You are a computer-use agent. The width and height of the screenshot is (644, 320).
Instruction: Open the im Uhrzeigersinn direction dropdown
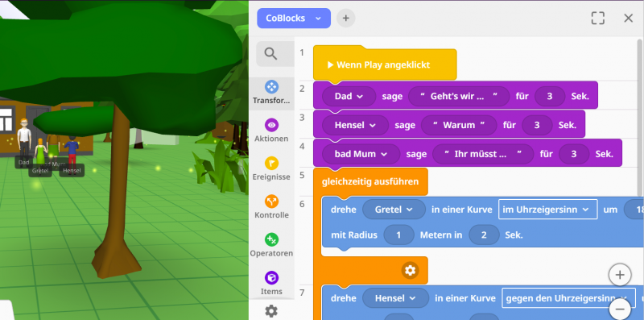[x=548, y=210]
